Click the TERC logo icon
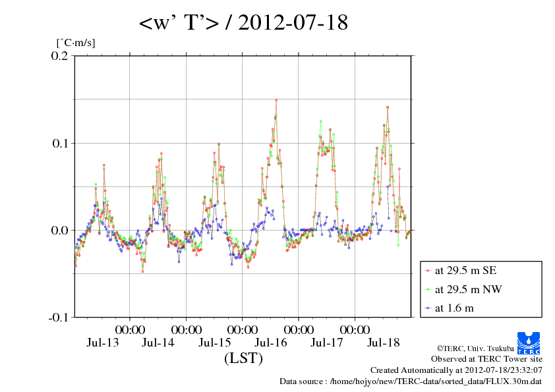 (529, 343)
